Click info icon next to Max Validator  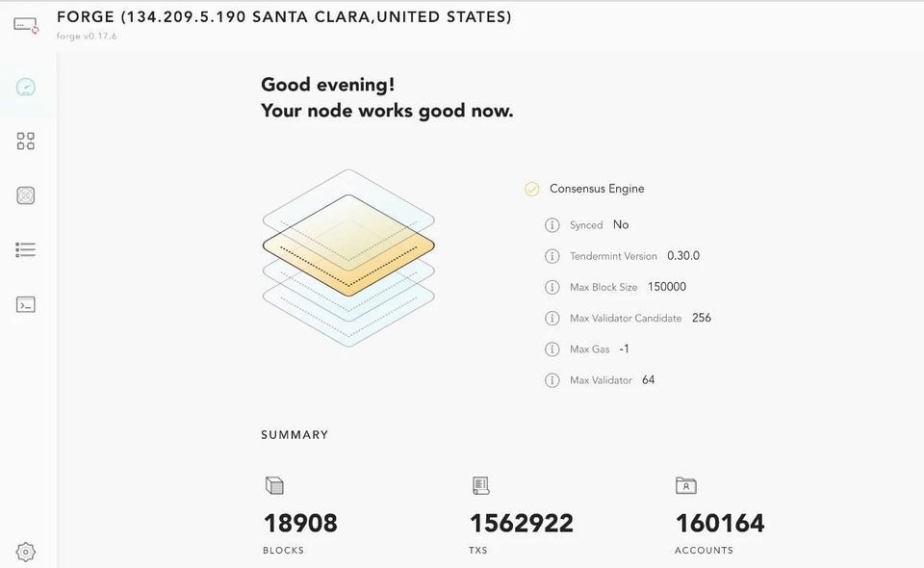552,380
